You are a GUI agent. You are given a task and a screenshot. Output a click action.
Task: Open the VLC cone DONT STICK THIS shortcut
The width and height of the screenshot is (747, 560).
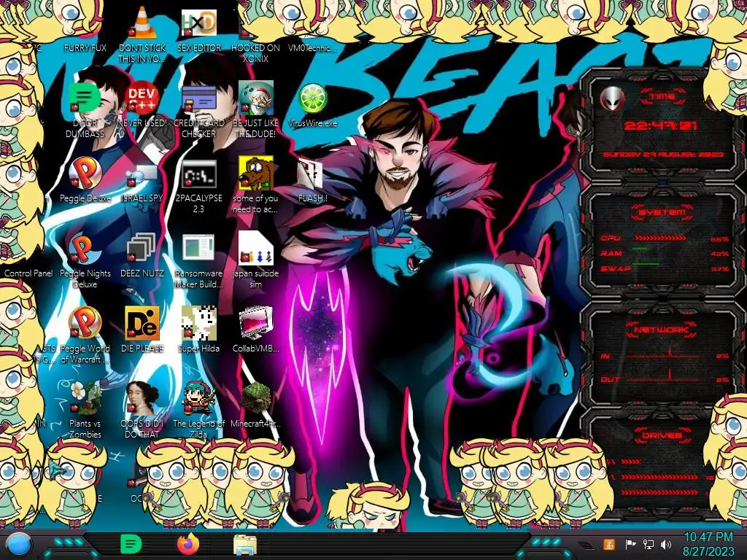click(x=142, y=34)
